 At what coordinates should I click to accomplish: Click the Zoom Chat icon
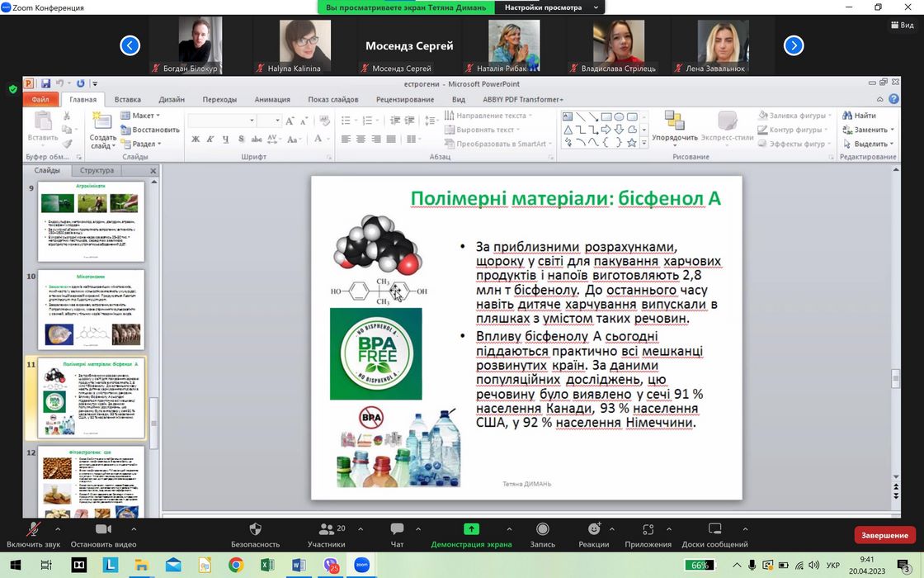click(397, 529)
